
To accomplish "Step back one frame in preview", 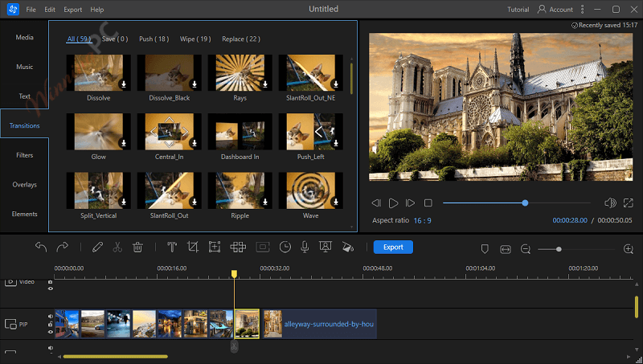I will (x=376, y=203).
